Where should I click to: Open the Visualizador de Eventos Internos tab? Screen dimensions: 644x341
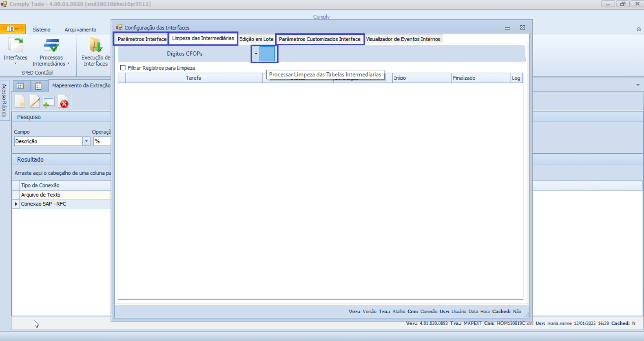pyautogui.click(x=403, y=39)
